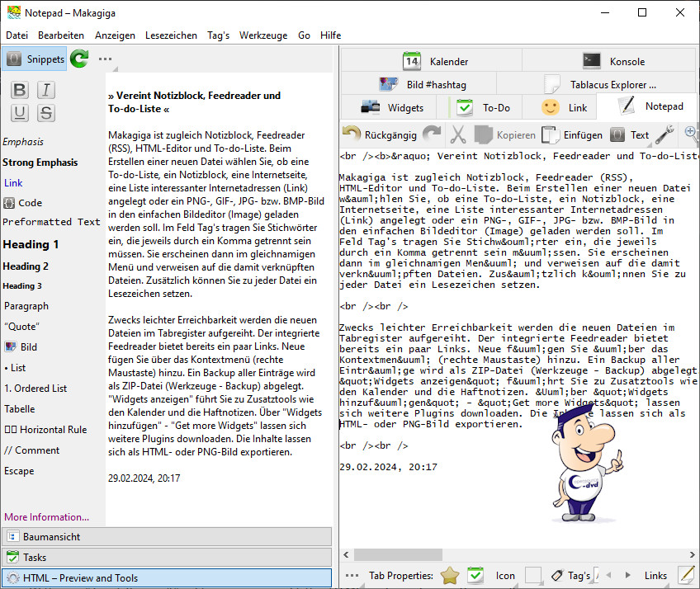Click the empty Icon swatch box
The width and height of the screenshot is (700, 589).
pos(534,575)
